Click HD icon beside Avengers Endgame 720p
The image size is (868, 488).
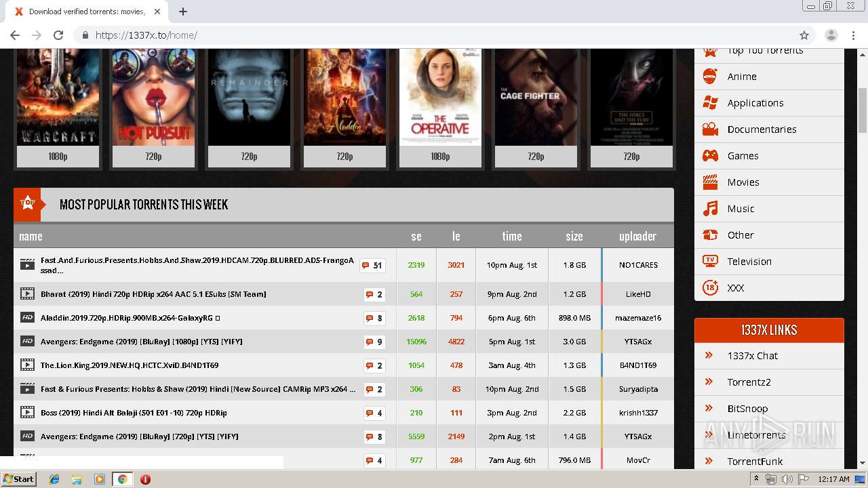pyautogui.click(x=27, y=436)
